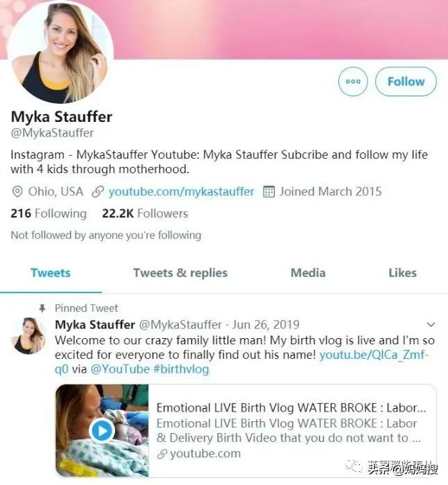The height and width of the screenshot is (485, 448).
Task: Play the birth vlog video preview
Action: pos(102,431)
